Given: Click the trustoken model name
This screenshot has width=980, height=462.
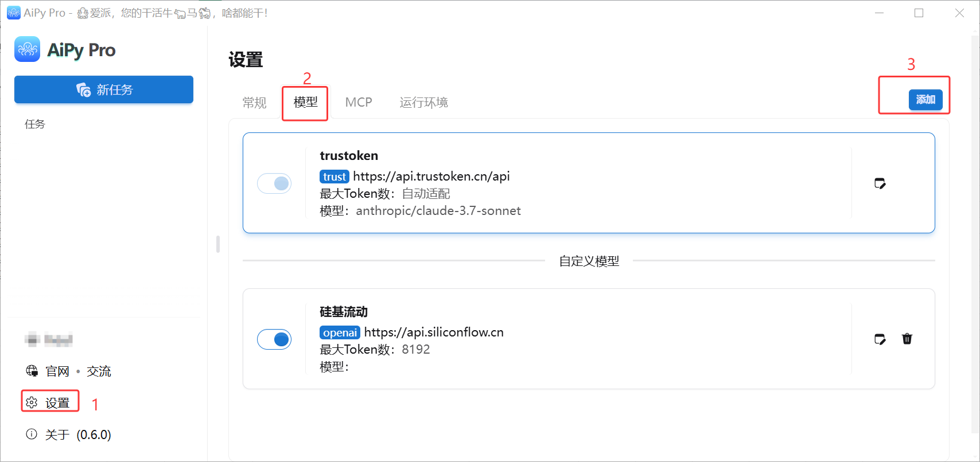Looking at the screenshot, I should (349, 155).
